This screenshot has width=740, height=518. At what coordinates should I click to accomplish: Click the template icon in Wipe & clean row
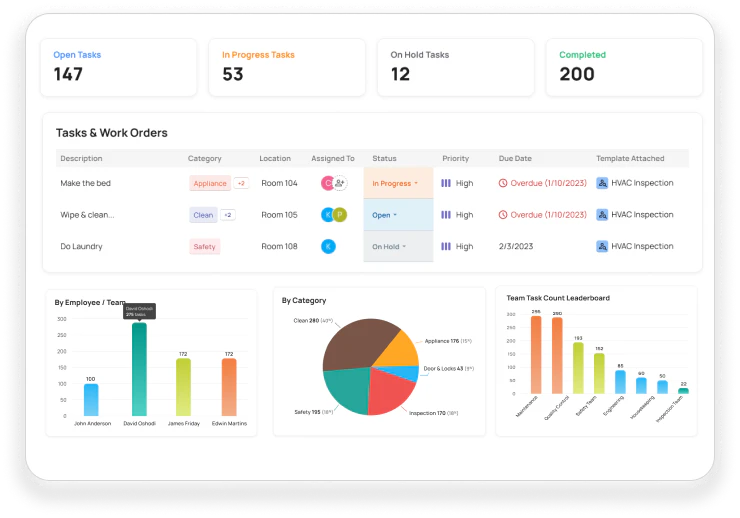(x=602, y=215)
